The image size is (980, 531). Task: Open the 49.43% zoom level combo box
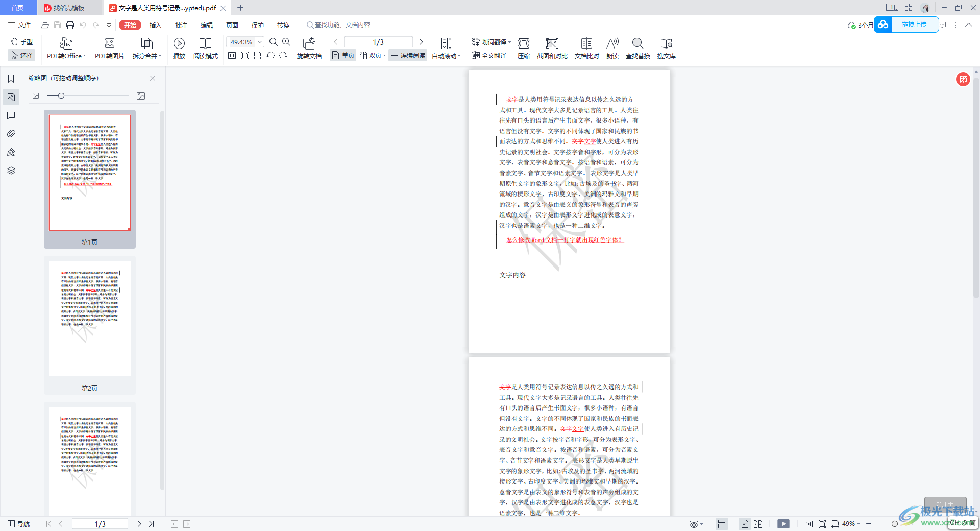[x=246, y=42]
